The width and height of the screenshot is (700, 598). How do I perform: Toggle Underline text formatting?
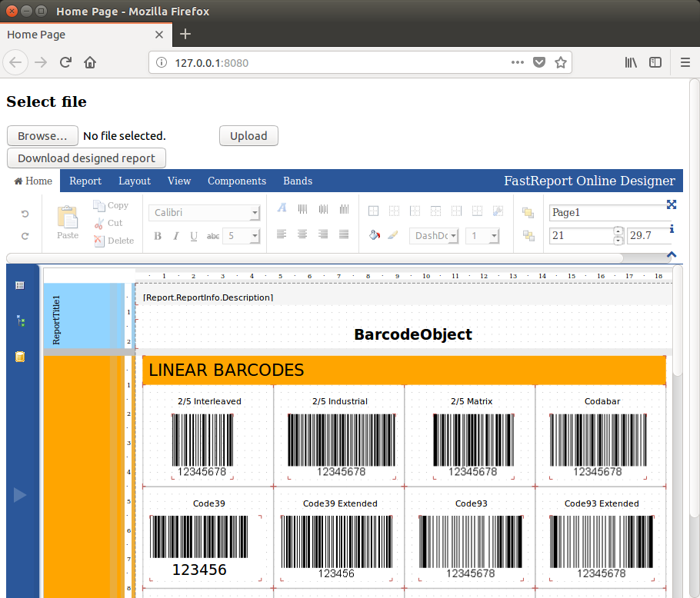[194, 236]
